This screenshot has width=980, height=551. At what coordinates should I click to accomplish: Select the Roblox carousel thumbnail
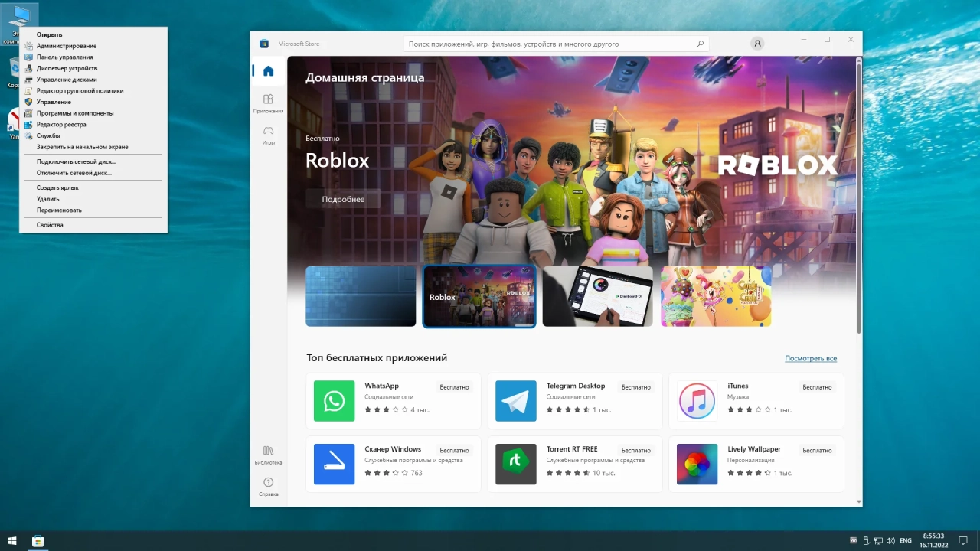click(x=479, y=296)
